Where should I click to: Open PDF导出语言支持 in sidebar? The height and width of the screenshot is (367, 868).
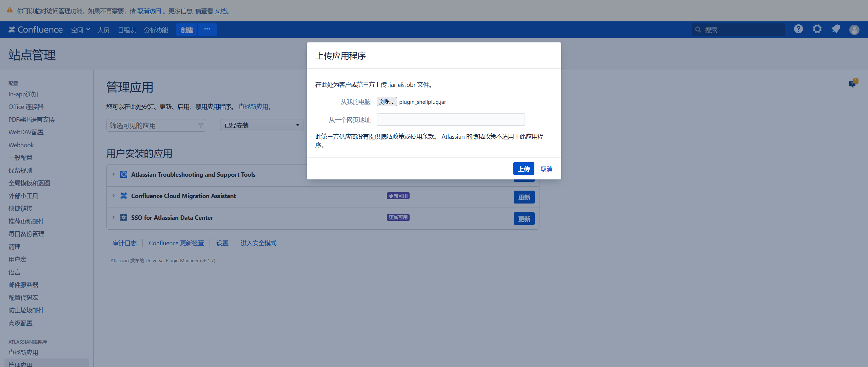pos(32,119)
